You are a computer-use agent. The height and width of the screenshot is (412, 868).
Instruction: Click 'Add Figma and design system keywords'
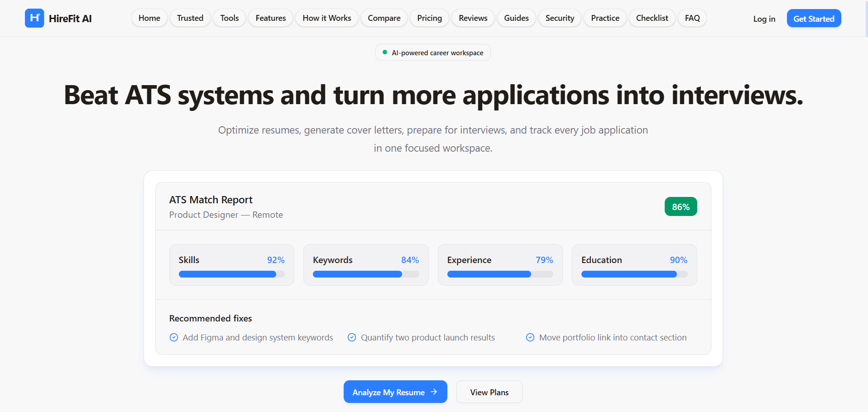coord(258,337)
